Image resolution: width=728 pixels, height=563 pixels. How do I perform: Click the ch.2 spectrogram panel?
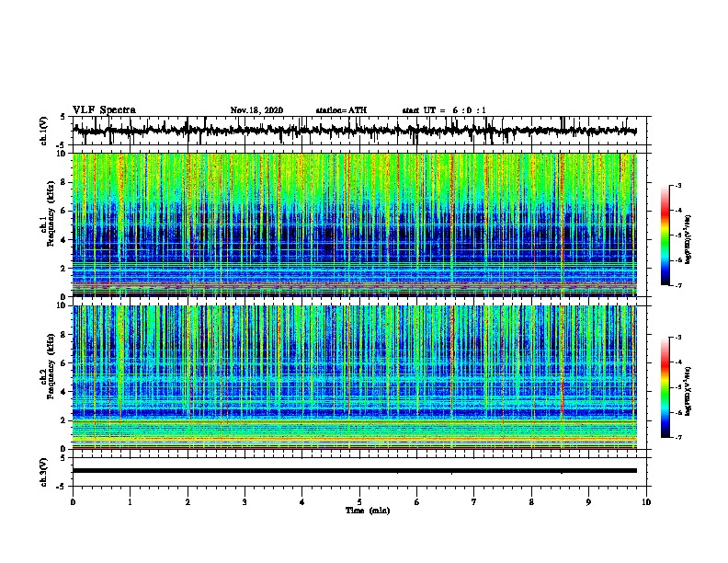[354, 377]
